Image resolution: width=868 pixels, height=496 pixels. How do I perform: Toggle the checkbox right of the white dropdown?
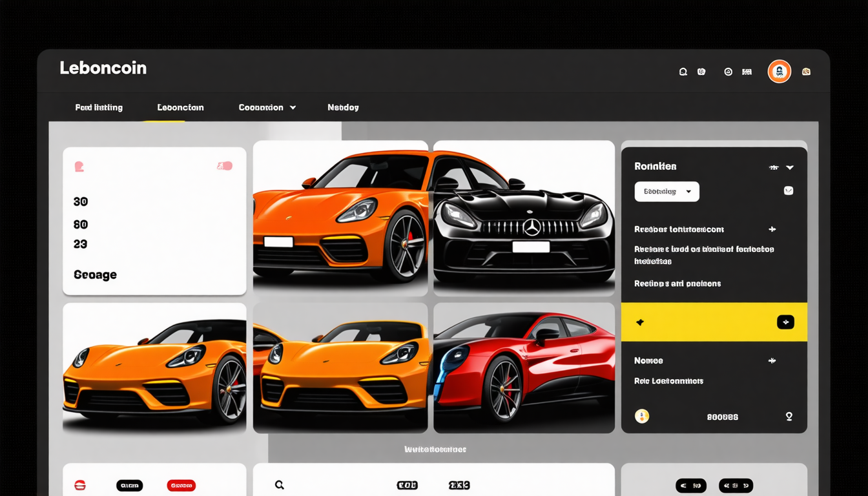(789, 191)
